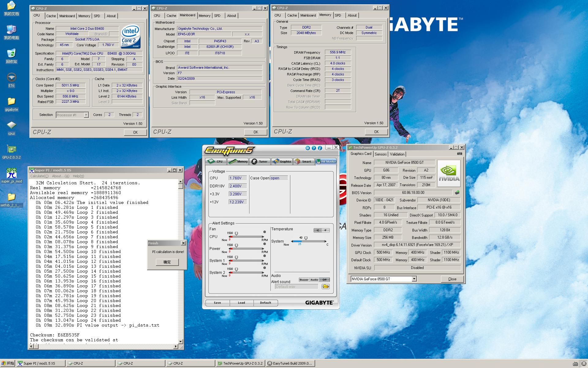Adjust Power fan alert slider handle
This screenshot has width=588, height=368.
click(x=236, y=246)
